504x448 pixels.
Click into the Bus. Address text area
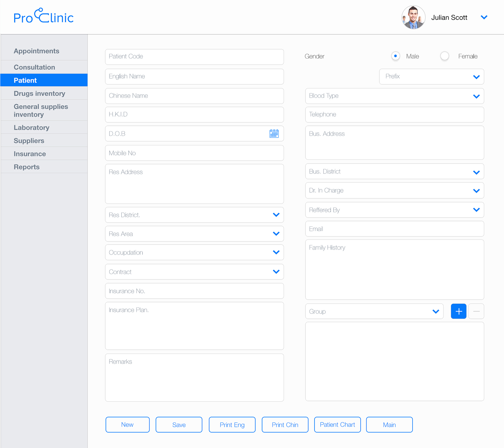pyautogui.click(x=394, y=143)
